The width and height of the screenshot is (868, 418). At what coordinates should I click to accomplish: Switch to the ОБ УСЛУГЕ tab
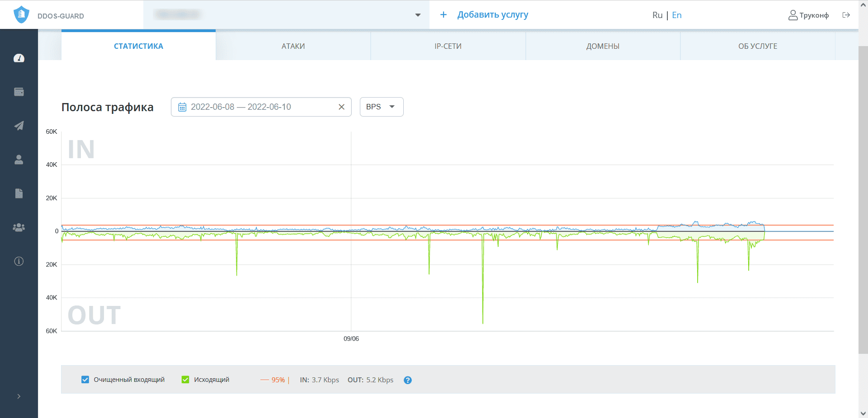click(x=758, y=46)
